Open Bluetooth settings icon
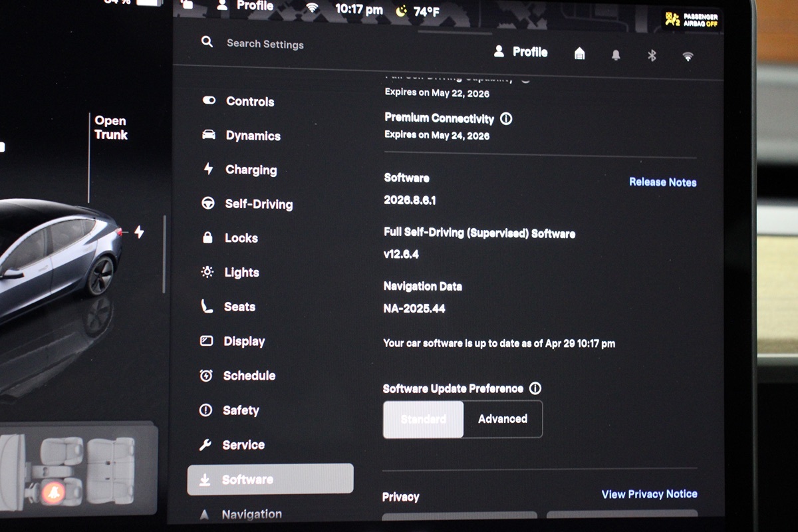 tap(652, 56)
